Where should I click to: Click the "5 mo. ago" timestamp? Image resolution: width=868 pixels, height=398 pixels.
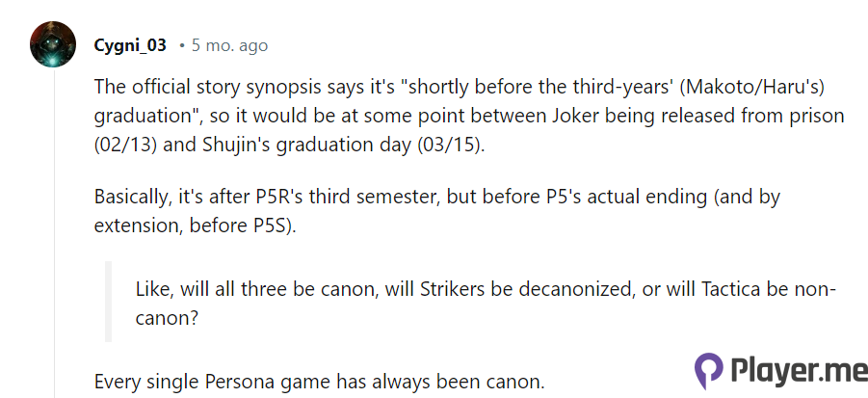point(229,45)
